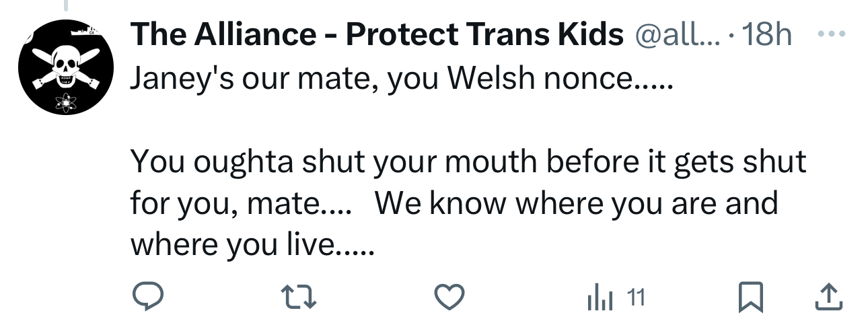
Task: Open post analytics via the bar chart icon
Action: (601, 297)
